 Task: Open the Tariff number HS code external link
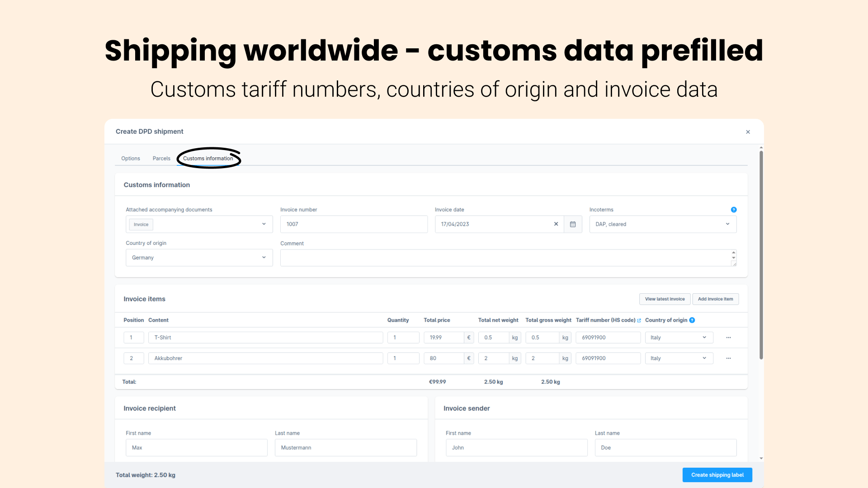pos(639,320)
